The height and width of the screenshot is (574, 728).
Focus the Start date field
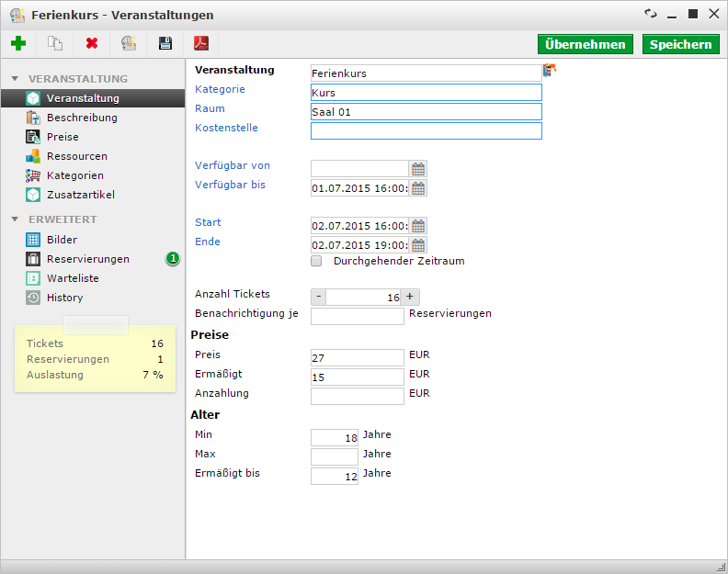pos(359,226)
